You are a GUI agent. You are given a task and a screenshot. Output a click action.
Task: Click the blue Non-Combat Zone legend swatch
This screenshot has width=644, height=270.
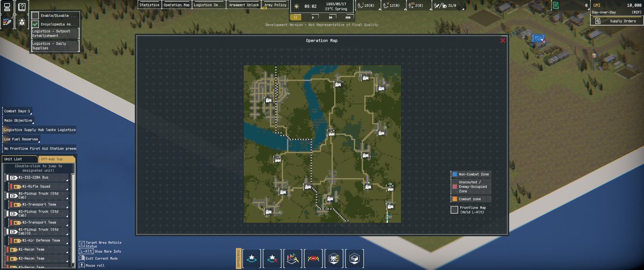click(454, 174)
